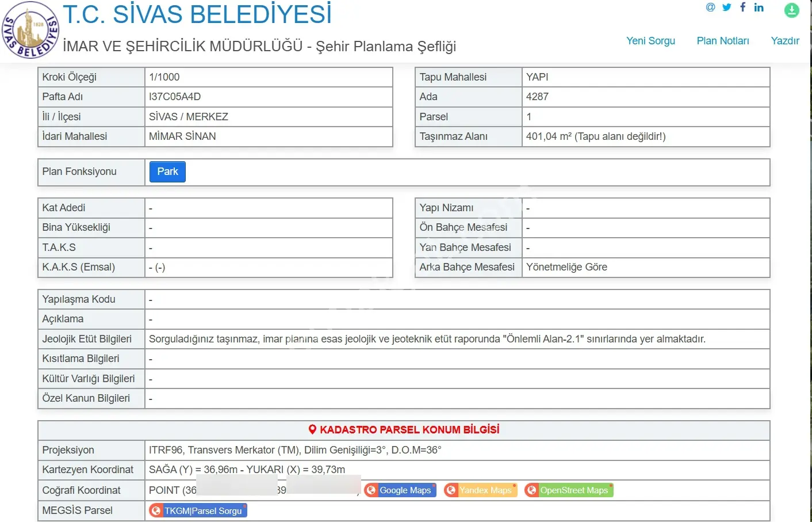Click the K.A.K.S (Emsal) label
The height and width of the screenshot is (522, 812).
tap(78, 267)
